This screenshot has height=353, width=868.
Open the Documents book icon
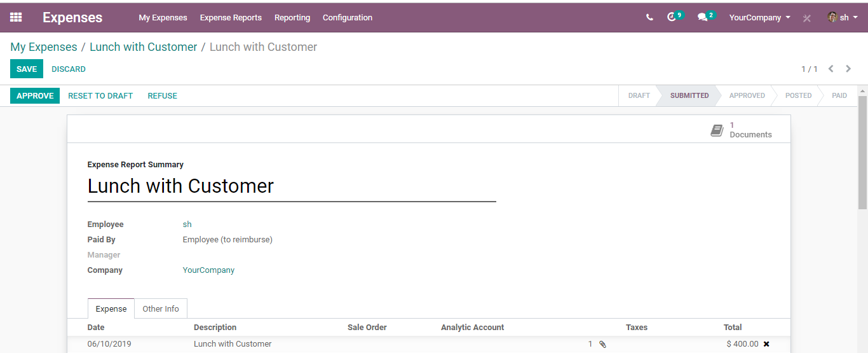717,130
